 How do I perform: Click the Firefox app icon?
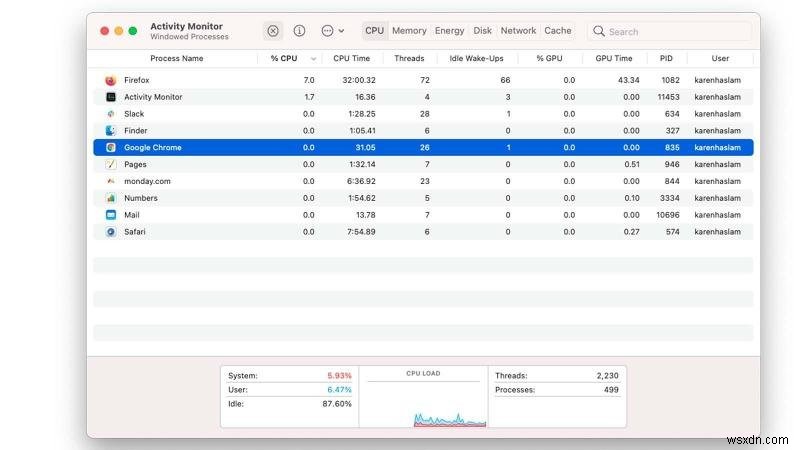[x=111, y=80]
